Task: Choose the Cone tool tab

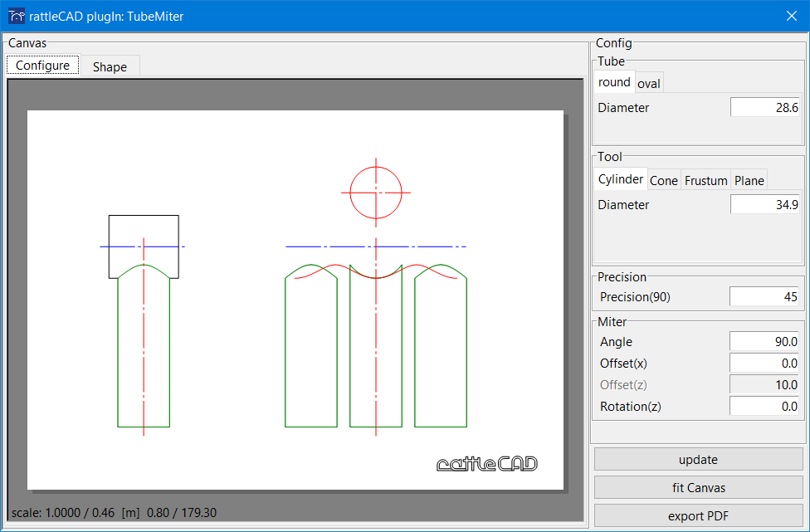Action: [x=664, y=181]
